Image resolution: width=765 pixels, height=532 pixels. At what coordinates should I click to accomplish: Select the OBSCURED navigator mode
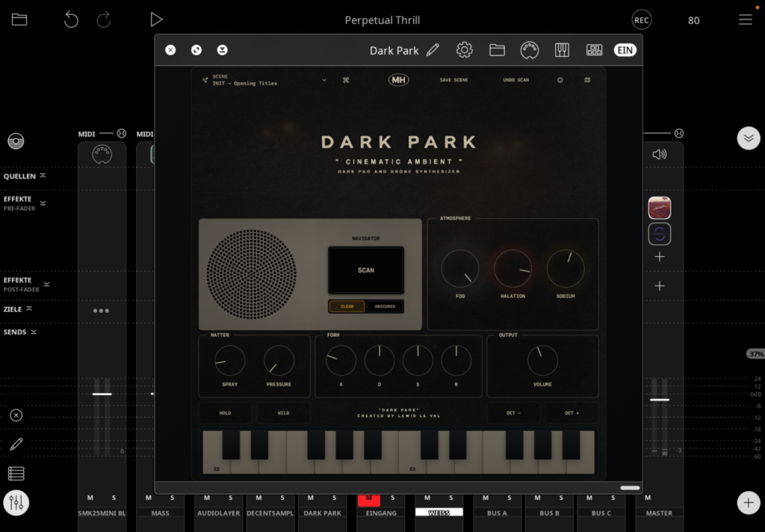click(x=385, y=306)
